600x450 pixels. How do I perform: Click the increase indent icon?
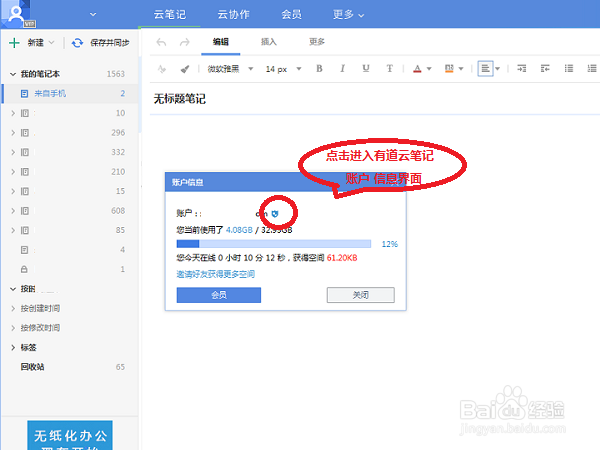(x=522, y=68)
